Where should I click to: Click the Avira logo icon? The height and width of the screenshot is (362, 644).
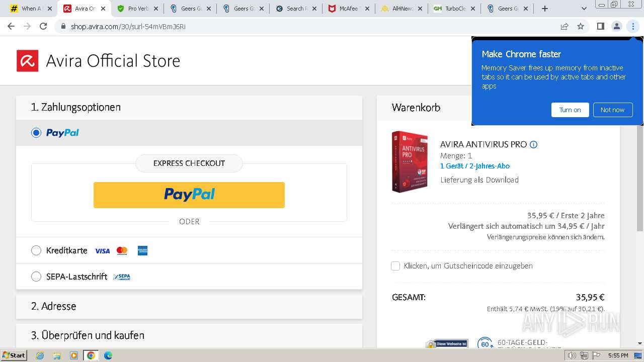pyautogui.click(x=28, y=61)
